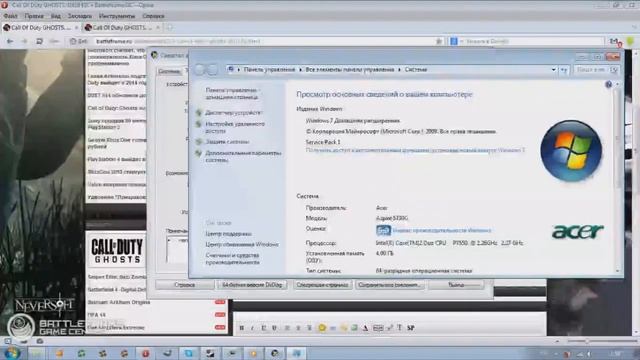Open Файл menu in Opera
640x360 pixels.
[11, 16]
